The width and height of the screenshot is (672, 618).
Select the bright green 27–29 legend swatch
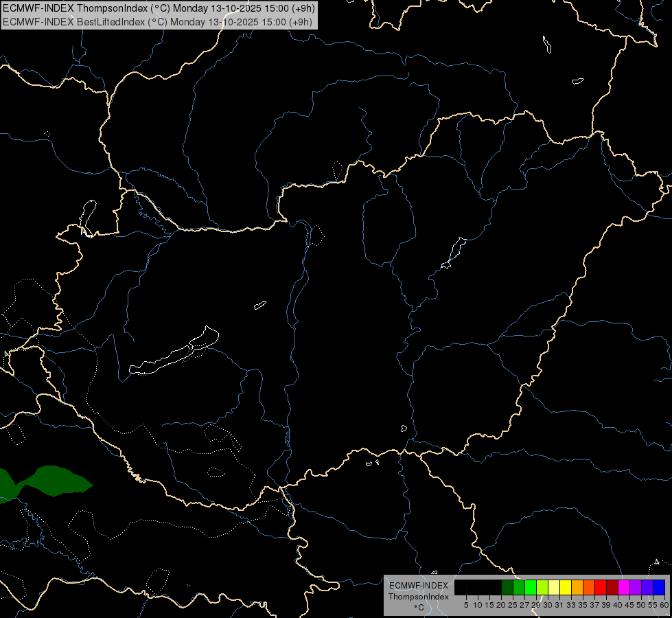point(531,587)
